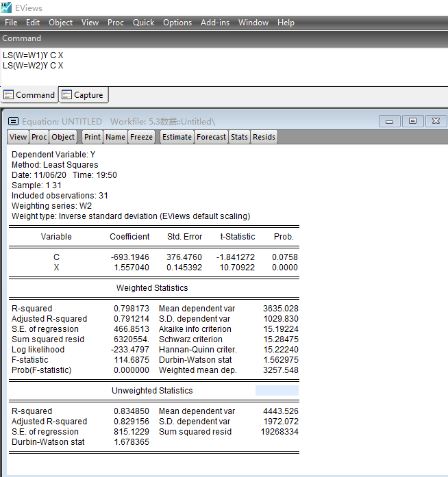Screen dimensions: 448x477
Task: Click the View button in equation toolbar
Action: [x=18, y=137]
